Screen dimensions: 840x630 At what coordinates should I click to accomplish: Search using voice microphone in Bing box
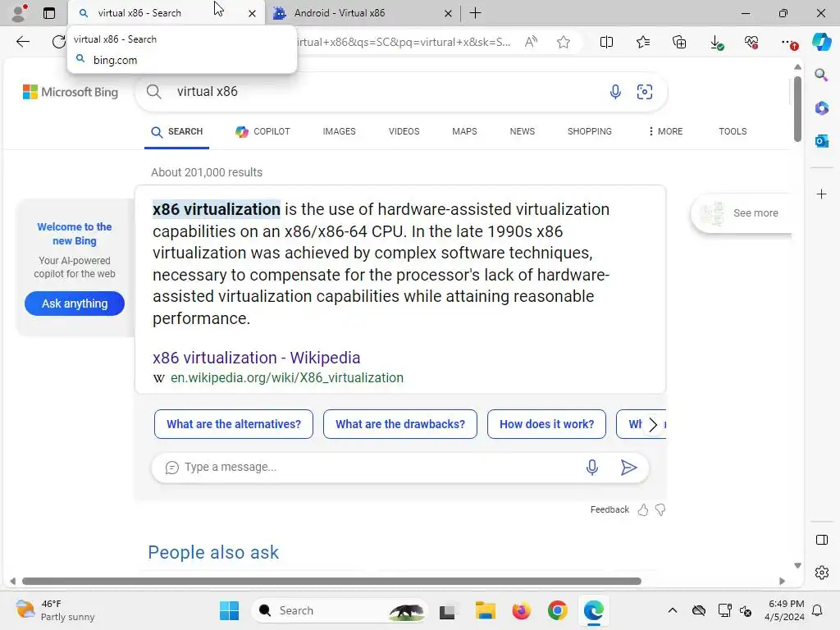pos(615,92)
